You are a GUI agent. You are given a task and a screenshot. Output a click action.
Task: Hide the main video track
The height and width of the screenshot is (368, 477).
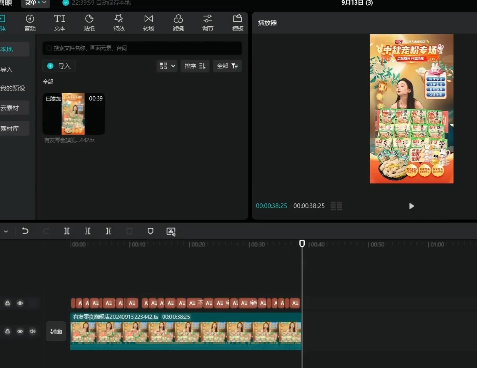click(x=20, y=331)
